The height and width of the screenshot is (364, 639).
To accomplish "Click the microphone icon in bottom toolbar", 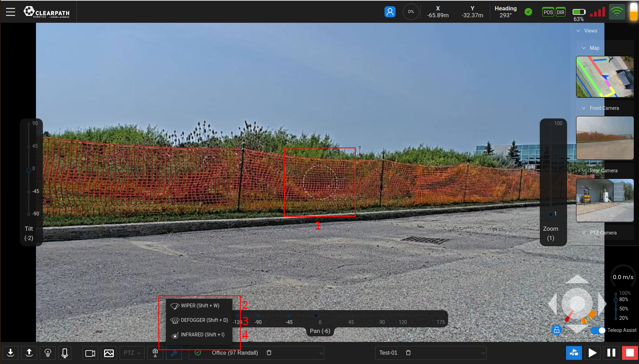I will tap(65, 353).
